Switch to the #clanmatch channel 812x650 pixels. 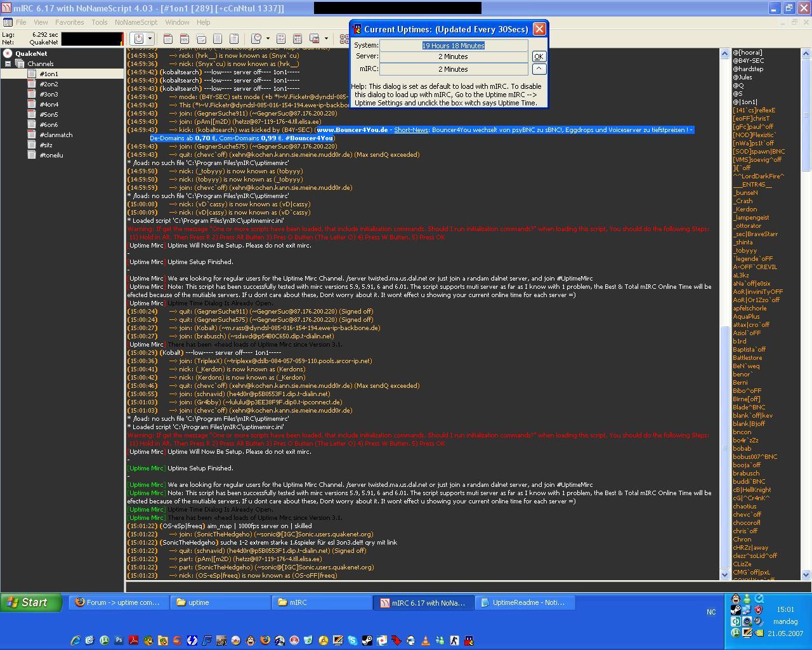[56, 135]
